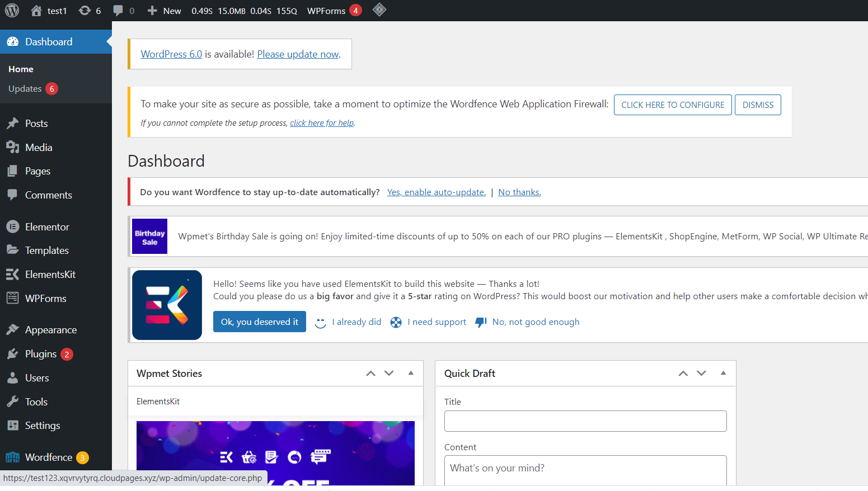This screenshot has height=491, width=868.
Task: Click the Settings sliders icon
Action: point(13,426)
